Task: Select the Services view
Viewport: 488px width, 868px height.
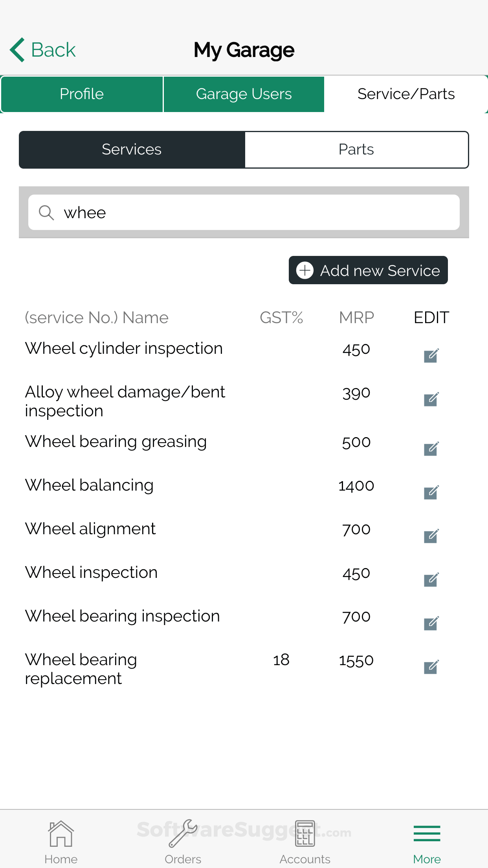Action: pos(132,149)
